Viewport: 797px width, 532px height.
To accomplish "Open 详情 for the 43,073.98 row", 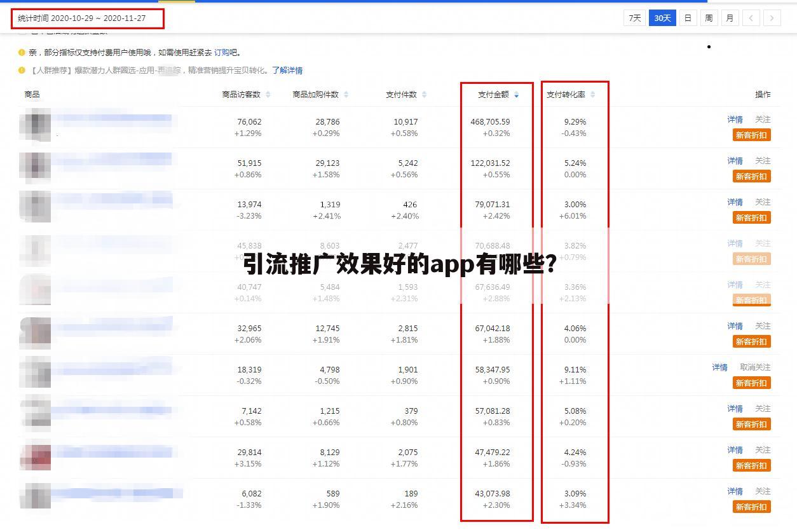I will pos(735,491).
